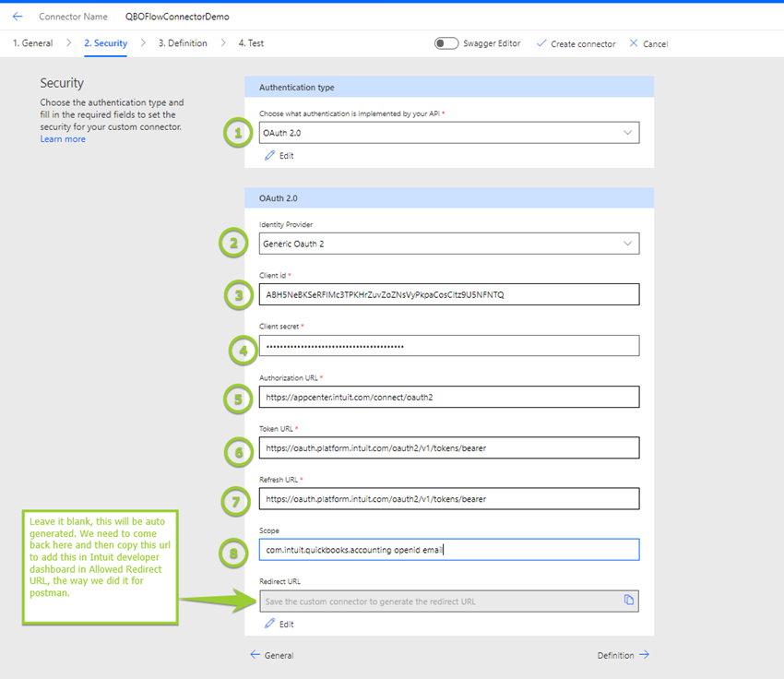Click the back arrow beside Connector Name

tap(18, 17)
